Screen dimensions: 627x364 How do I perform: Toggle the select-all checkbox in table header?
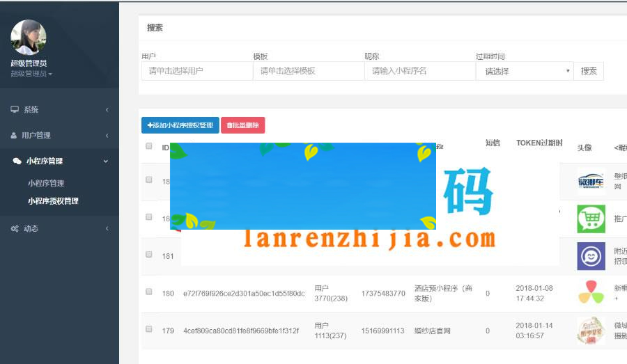(x=148, y=146)
